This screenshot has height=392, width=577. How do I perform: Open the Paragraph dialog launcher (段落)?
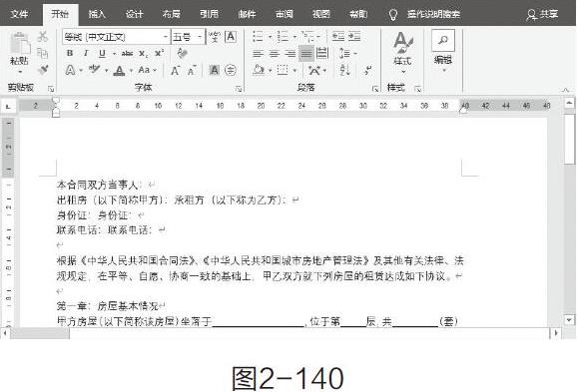[375, 89]
